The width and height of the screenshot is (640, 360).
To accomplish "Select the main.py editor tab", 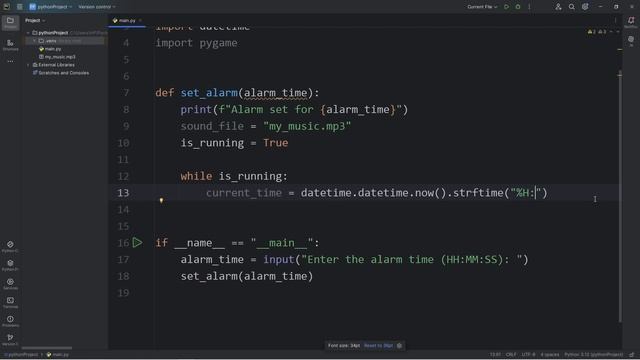I will pyautogui.click(x=127, y=20).
